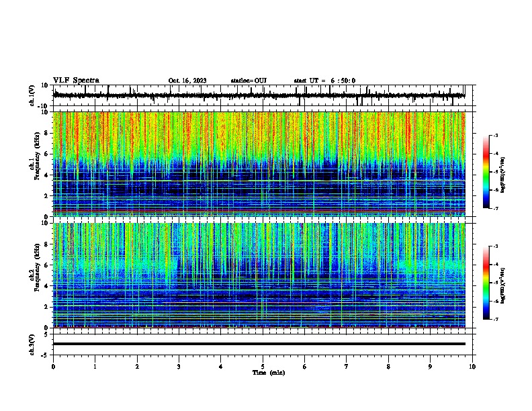Click time axis tick label "5"

[263, 367]
